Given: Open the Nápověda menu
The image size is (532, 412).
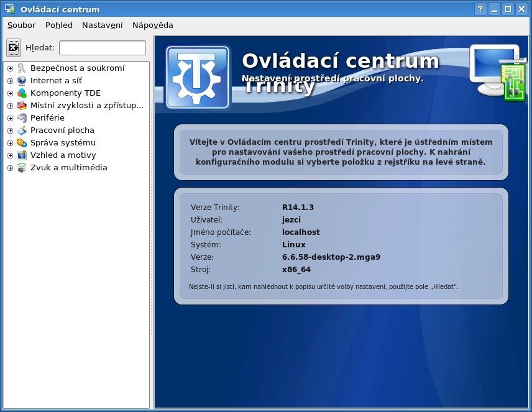Looking at the screenshot, I should pyautogui.click(x=153, y=25).
